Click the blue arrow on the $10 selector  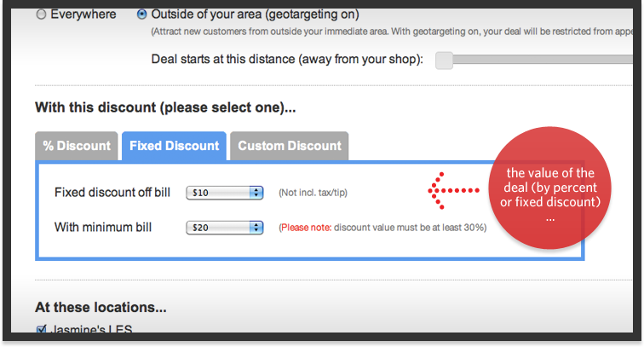pos(256,193)
